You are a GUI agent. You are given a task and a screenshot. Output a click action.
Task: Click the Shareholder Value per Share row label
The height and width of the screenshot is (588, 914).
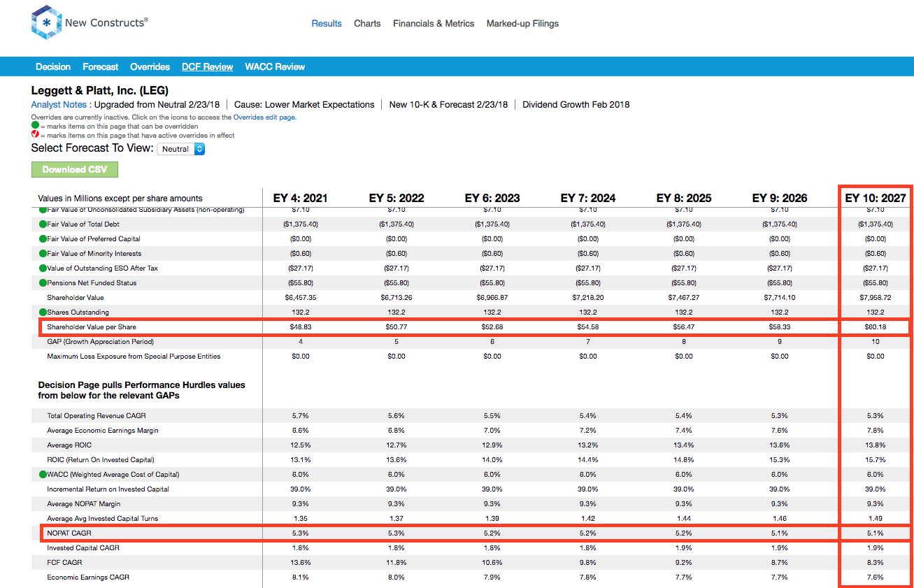[x=92, y=327]
